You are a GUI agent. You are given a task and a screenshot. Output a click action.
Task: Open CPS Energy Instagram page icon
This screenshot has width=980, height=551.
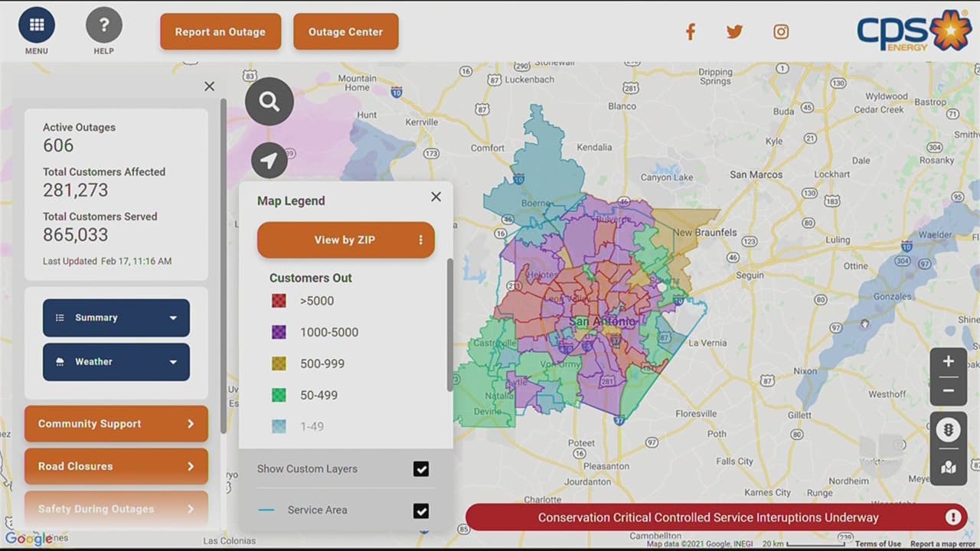(x=780, y=31)
